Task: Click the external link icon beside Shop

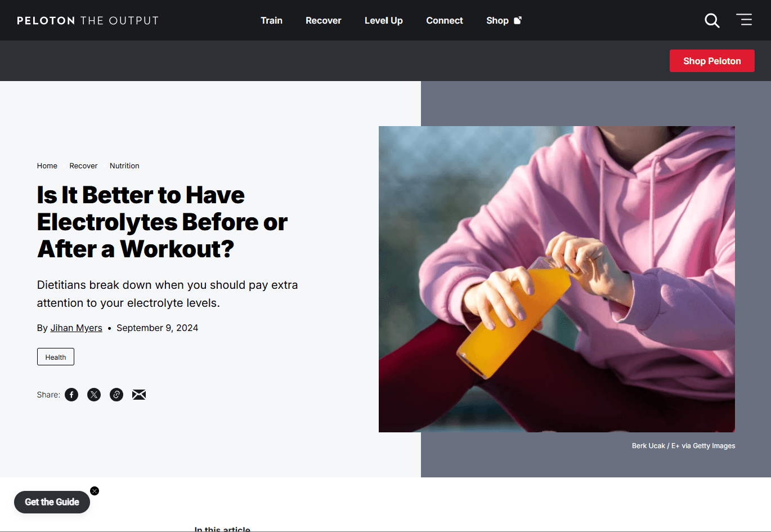Action: [x=518, y=20]
